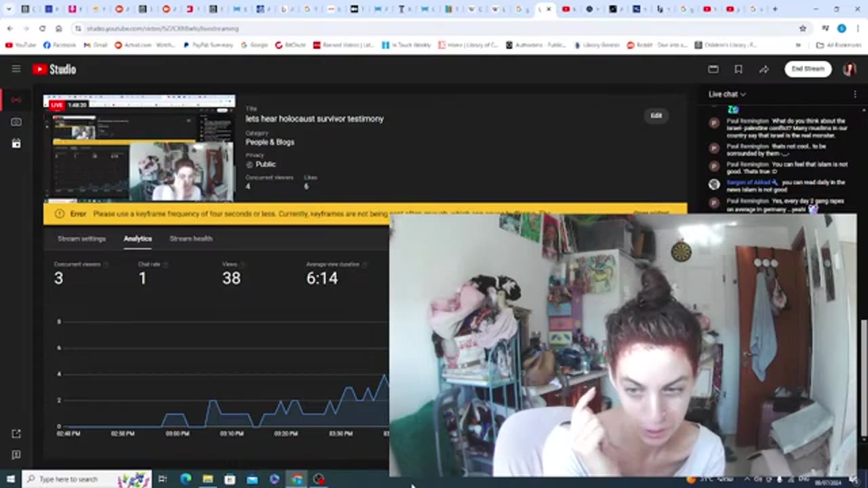Screen dimensions: 868x488
Task: Open the PayPal Summary bookmark
Action: tap(209, 45)
